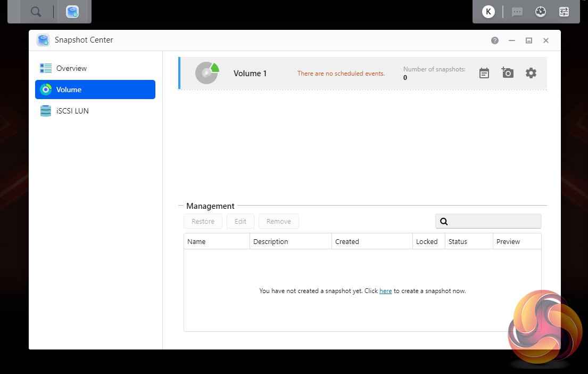Click 'There are no scheduled events.' text
This screenshot has width=588, height=374.
tap(341, 74)
